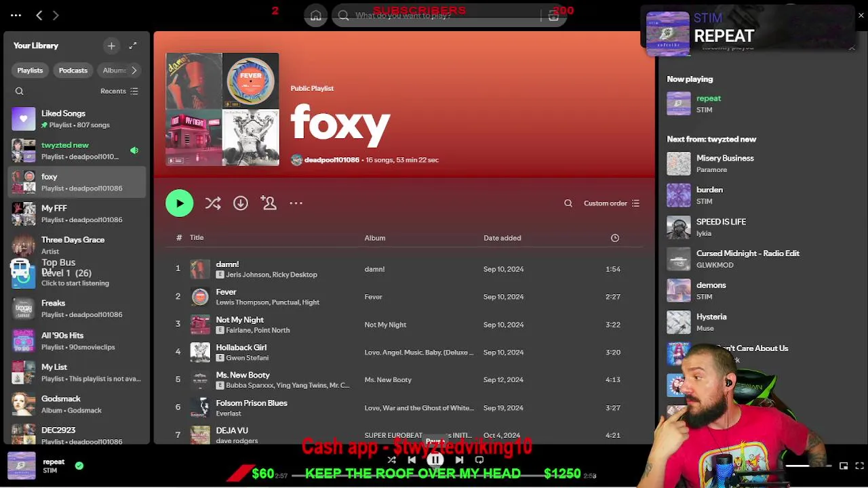Open the Home icon in the top bar
Image resolution: width=868 pixels, height=488 pixels.
tap(316, 16)
